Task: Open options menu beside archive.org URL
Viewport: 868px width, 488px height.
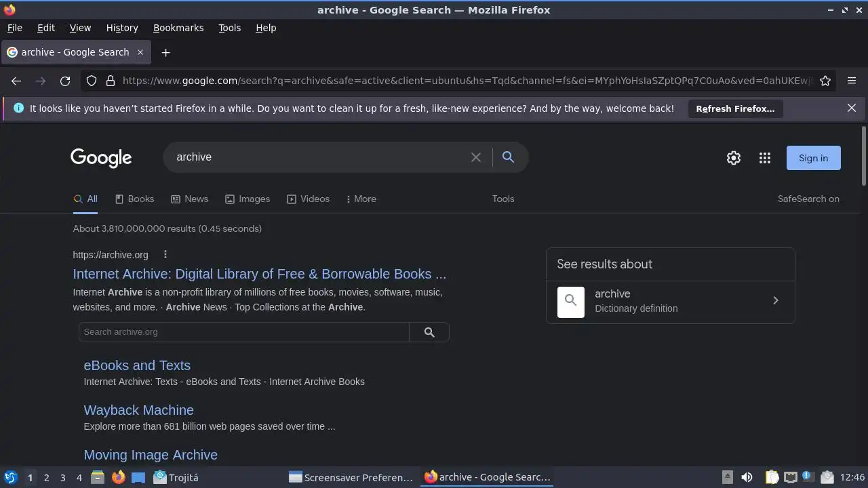Action: coord(165,255)
